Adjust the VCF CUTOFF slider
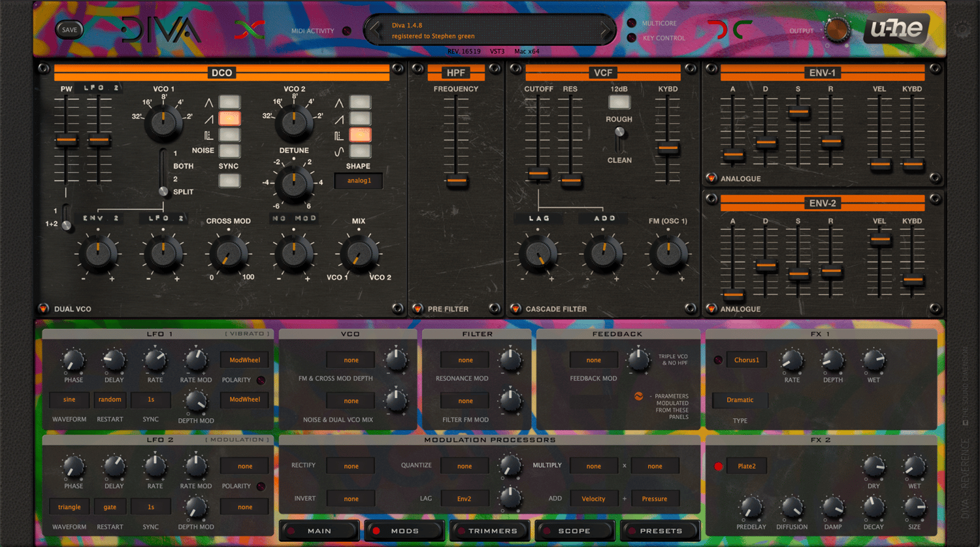The image size is (980, 547). point(538,174)
